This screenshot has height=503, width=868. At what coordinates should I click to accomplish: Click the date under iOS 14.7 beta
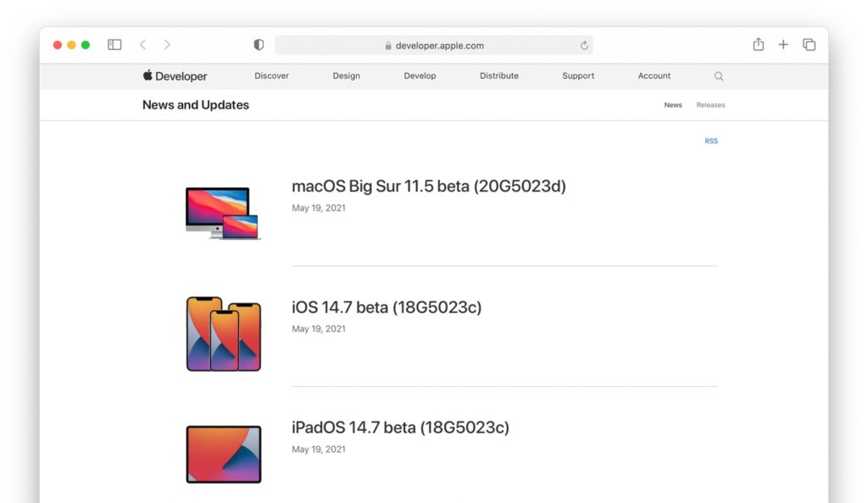(x=319, y=329)
